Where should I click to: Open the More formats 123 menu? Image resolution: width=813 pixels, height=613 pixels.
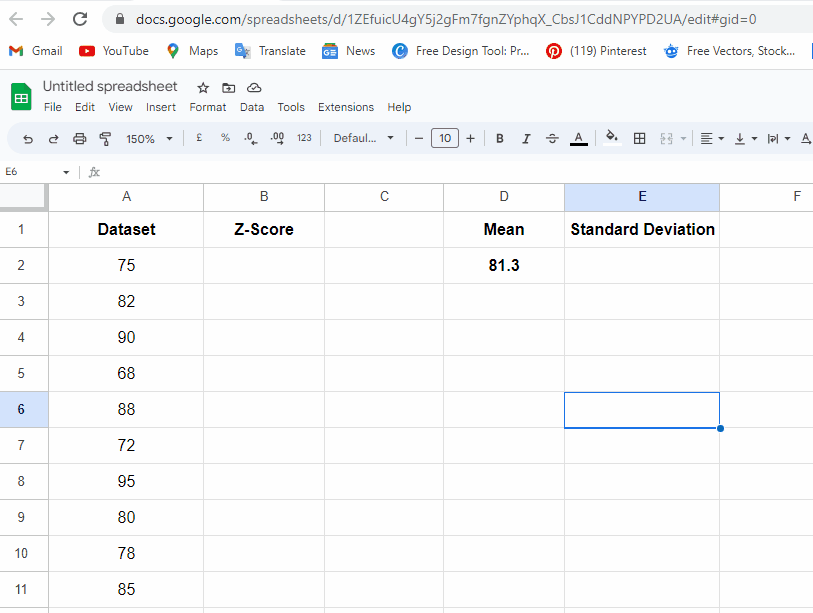(x=304, y=138)
